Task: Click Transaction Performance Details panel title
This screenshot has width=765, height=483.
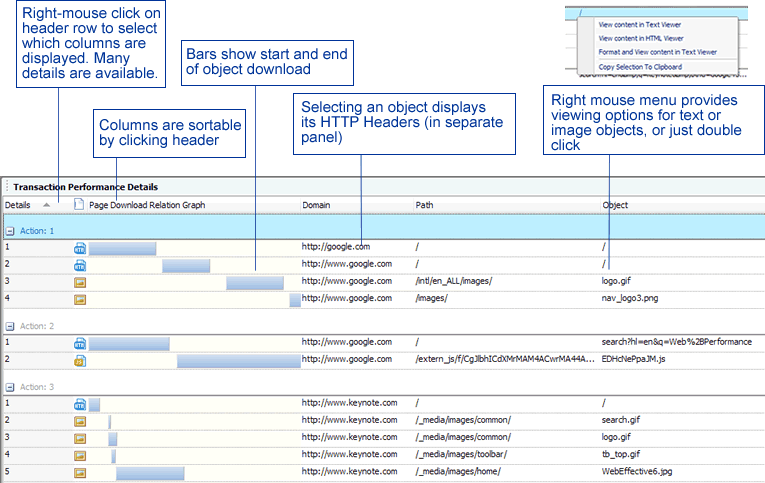Action: pyautogui.click(x=85, y=187)
